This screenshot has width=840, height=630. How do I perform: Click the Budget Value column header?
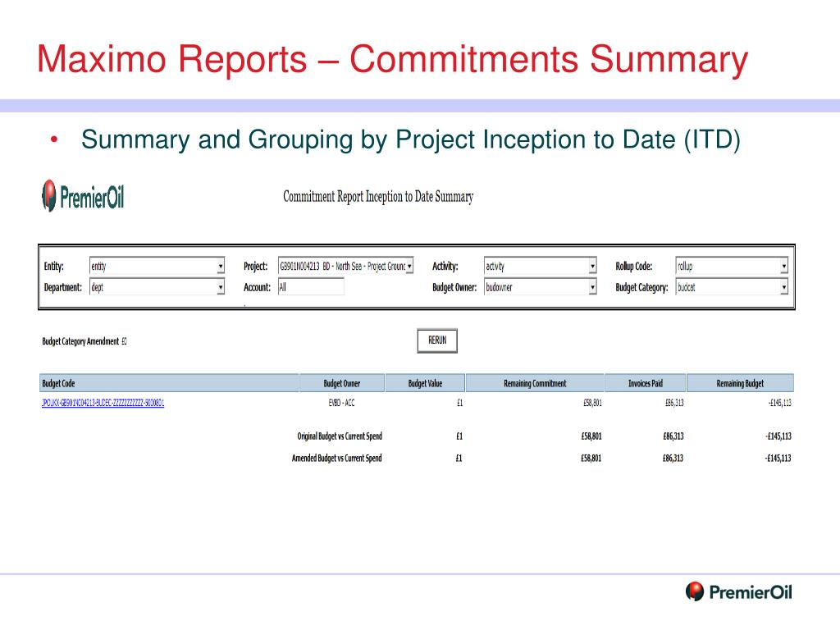coord(426,383)
